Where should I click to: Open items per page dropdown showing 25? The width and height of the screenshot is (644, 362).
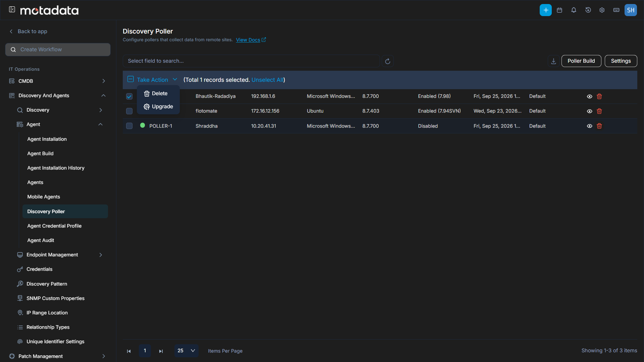[186, 351]
